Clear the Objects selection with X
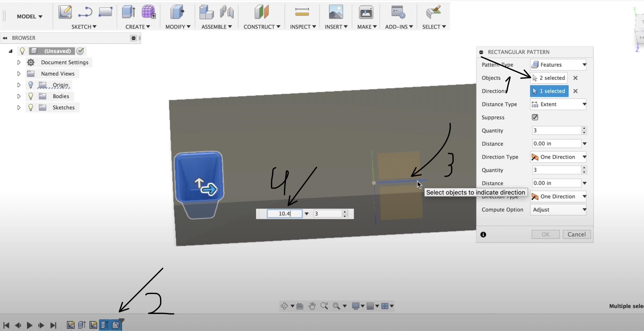644x331 pixels. [x=575, y=78]
